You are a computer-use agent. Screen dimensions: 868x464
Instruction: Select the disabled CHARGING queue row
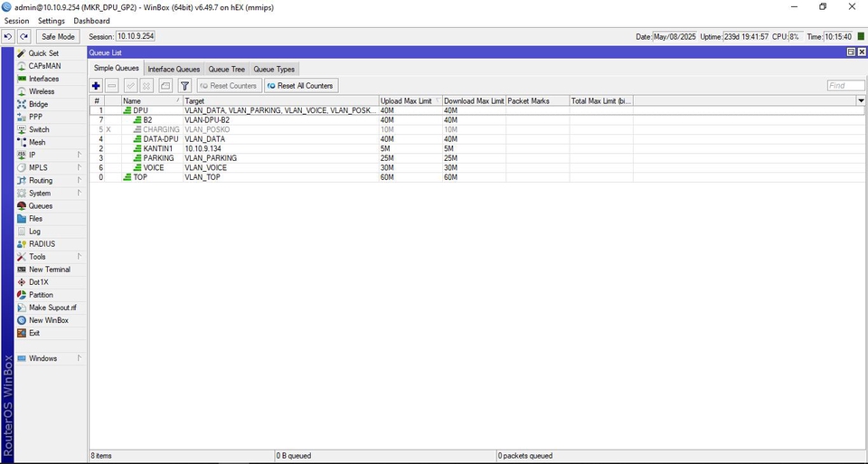click(476, 129)
